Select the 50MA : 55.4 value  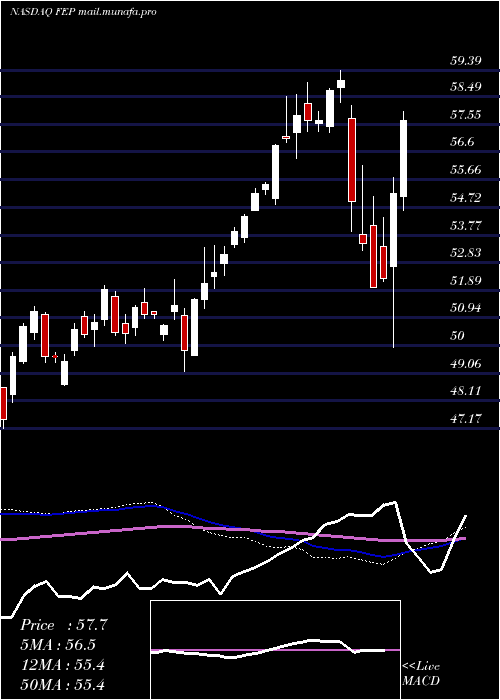pyautogui.click(x=62, y=685)
